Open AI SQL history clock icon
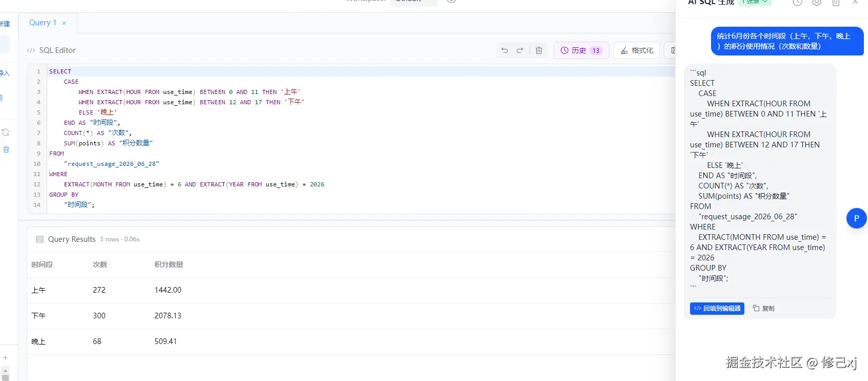The image size is (868, 381). (797, 3)
